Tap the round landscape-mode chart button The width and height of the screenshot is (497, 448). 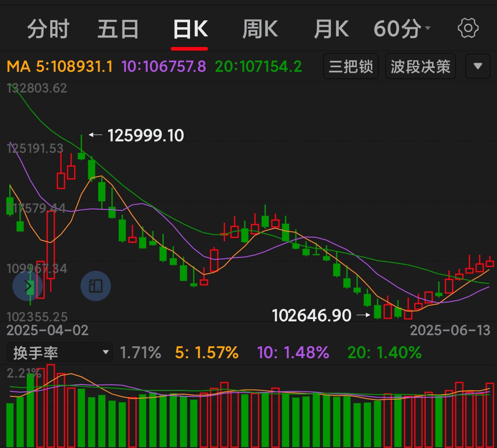click(x=96, y=286)
